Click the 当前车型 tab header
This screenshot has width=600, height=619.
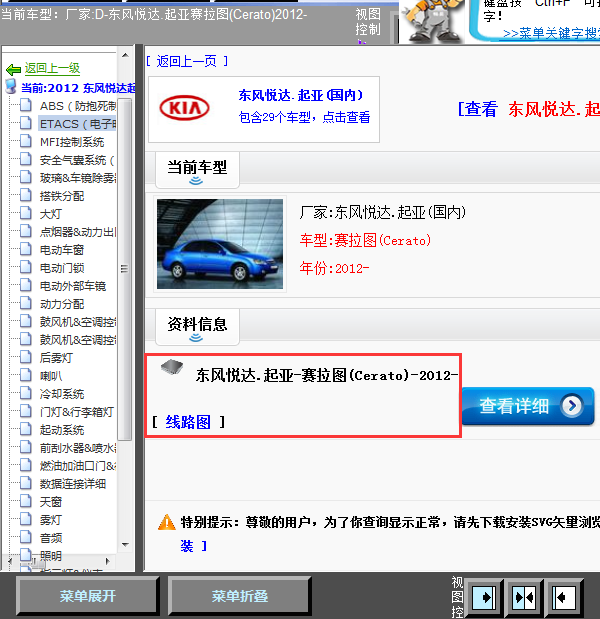(197, 170)
